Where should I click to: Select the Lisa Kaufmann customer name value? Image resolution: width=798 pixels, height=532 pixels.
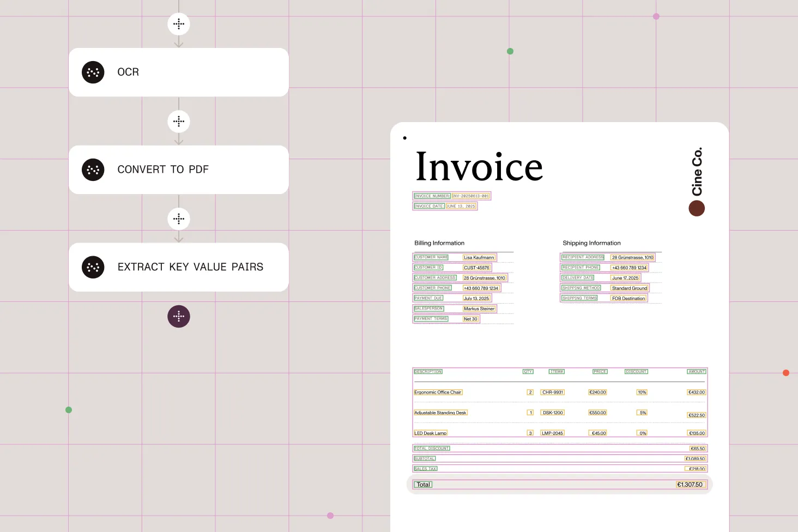(479, 257)
